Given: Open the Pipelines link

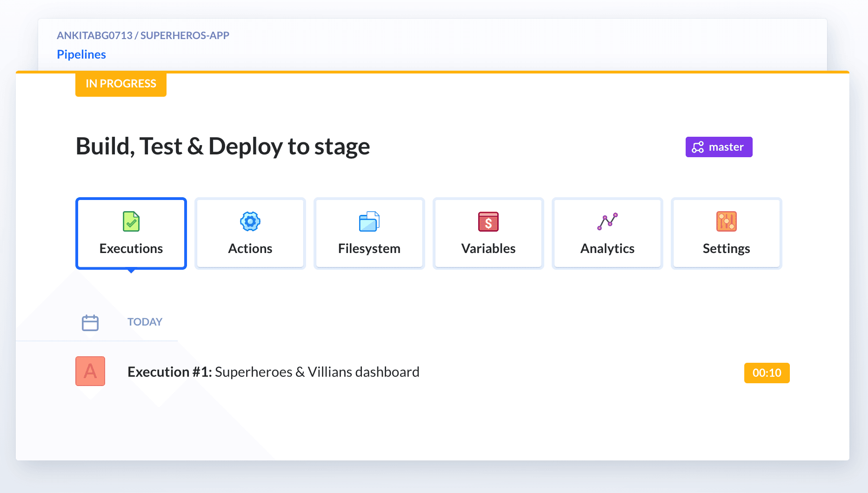Looking at the screenshot, I should click(x=81, y=54).
